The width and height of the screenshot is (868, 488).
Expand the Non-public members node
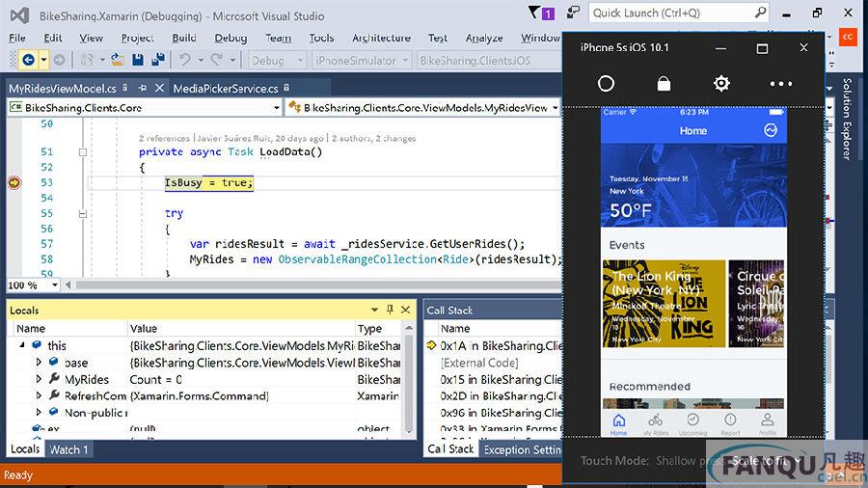(39, 412)
